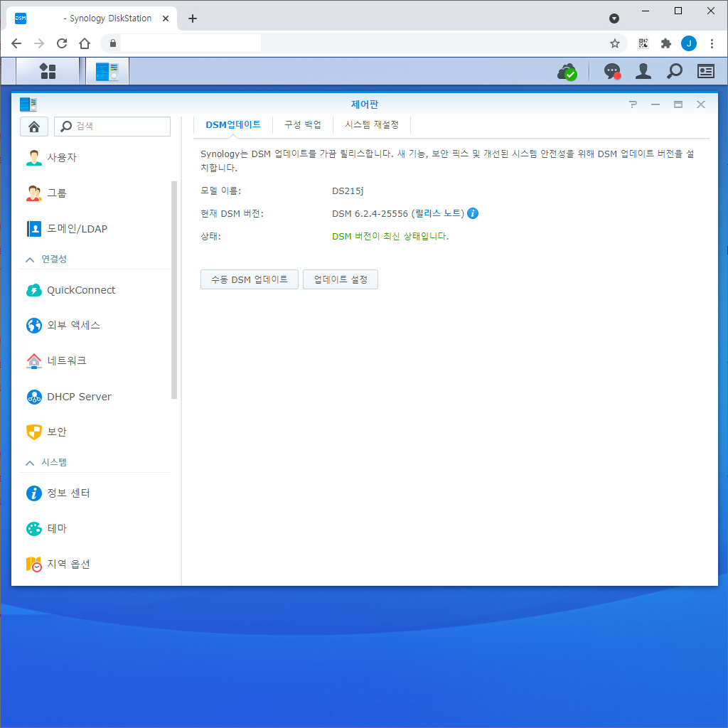
Task: Open the user options person icon
Action: [x=643, y=71]
